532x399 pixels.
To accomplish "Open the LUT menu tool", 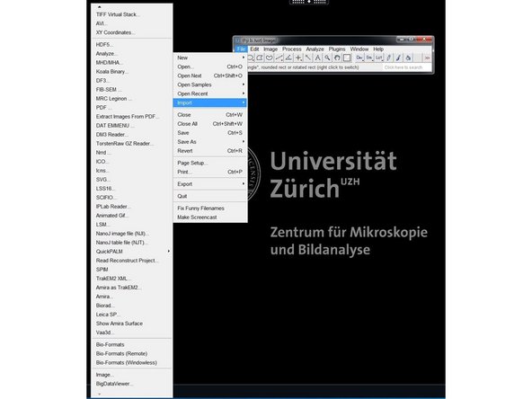I will coord(378,58).
